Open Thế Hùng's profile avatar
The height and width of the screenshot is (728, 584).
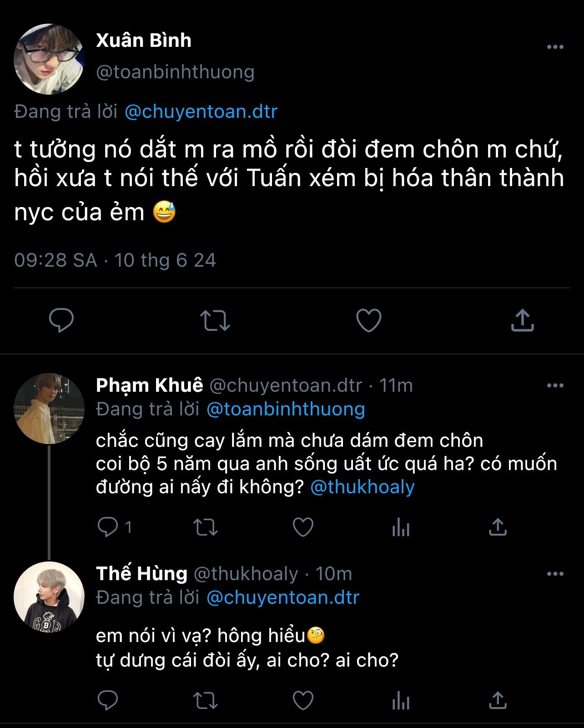(49, 597)
